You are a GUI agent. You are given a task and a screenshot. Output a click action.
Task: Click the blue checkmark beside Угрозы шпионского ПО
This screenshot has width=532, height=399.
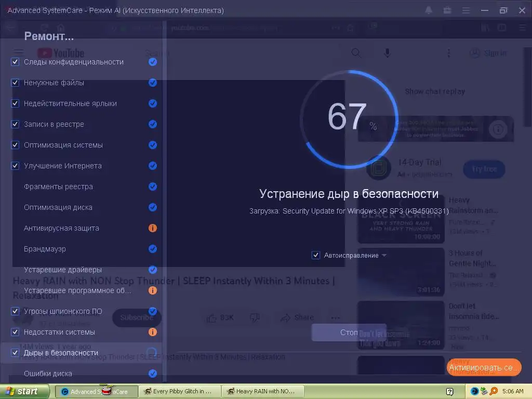coord(153,311)
